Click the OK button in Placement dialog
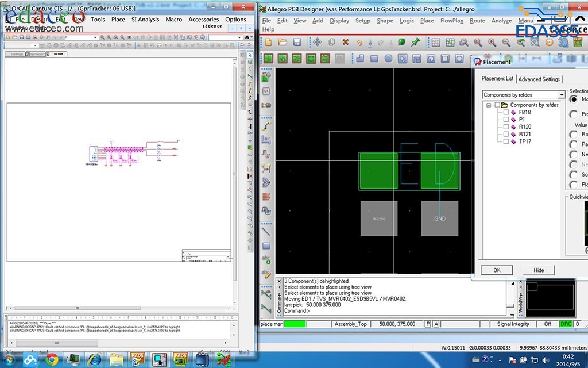Viewport: 588px width, 368px height. (497, 270)
